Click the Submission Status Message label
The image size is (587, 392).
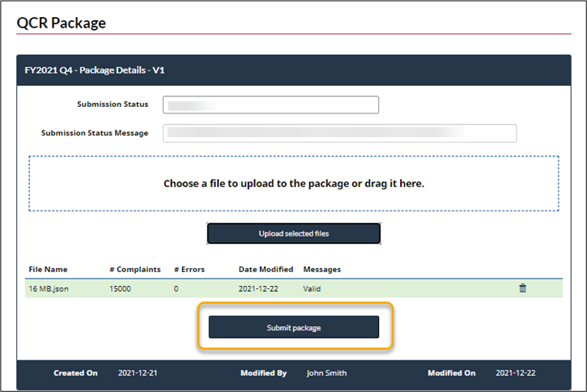pyautogui.click(x=95, y=133)
